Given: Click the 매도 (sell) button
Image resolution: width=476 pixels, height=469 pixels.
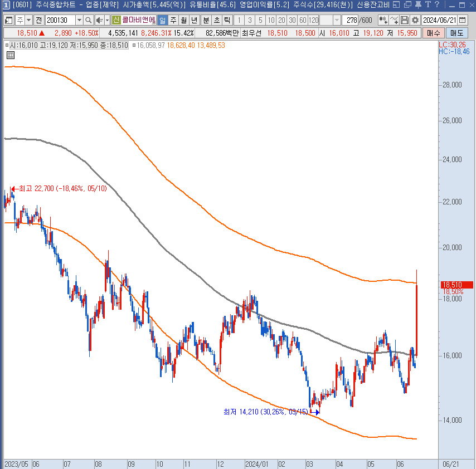Looking at the screenshot, I should pos(456,33).
